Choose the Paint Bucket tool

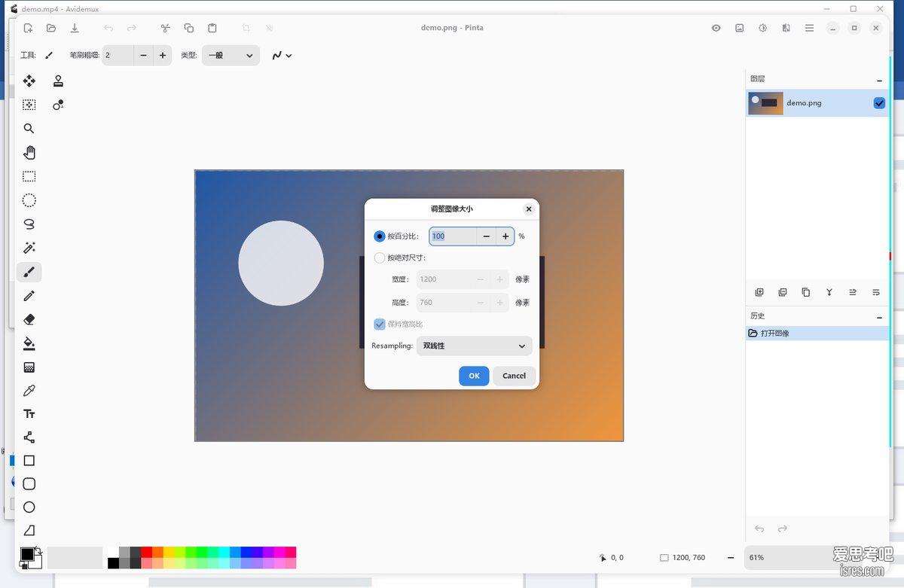[x=29, y=344]
